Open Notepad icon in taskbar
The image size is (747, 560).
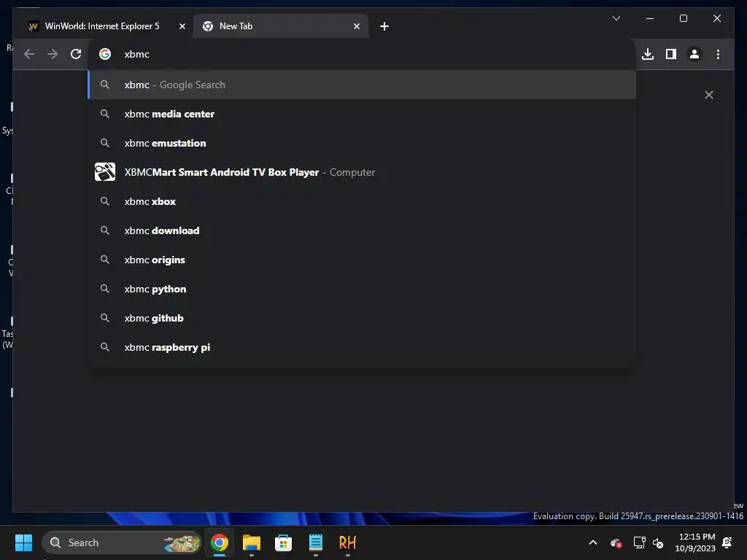(x=315, y=542)
